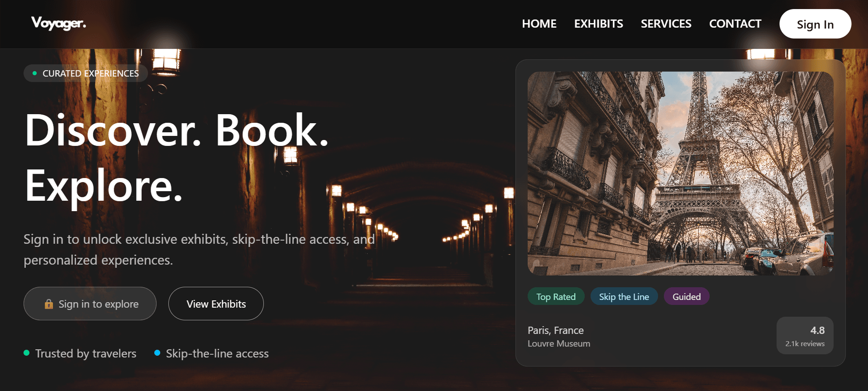Viewport: 868px width, 391px height.
Task: Go to the EXHIBITS nav item
Action: click(x=598, y=24)
